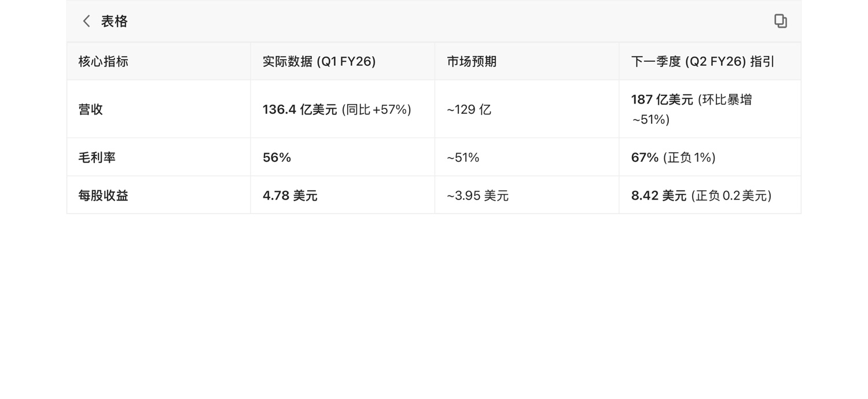Image resolution: width=868 pixels, height=399 pixels.
Task: Click the 毛利率 row label
Action: click(x=97, y=157)
